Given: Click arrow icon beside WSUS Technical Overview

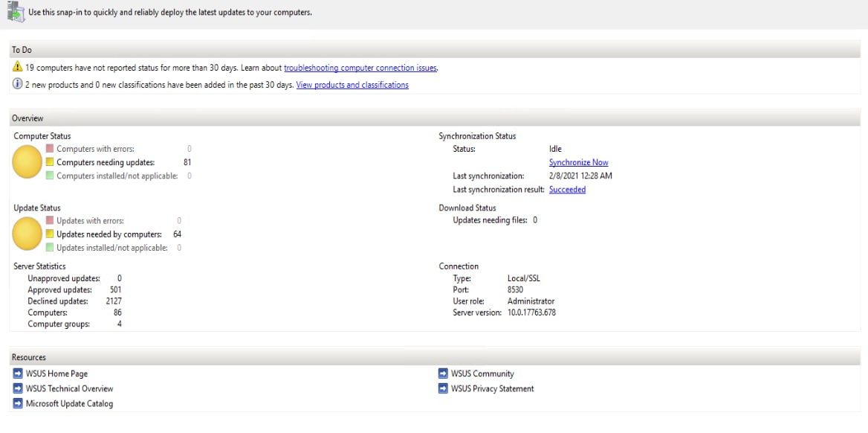Looking at the screenshot, I should 18,388.
